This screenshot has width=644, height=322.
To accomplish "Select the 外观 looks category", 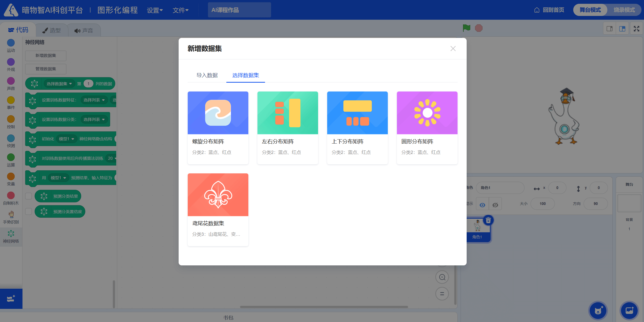I will (11, 65).
